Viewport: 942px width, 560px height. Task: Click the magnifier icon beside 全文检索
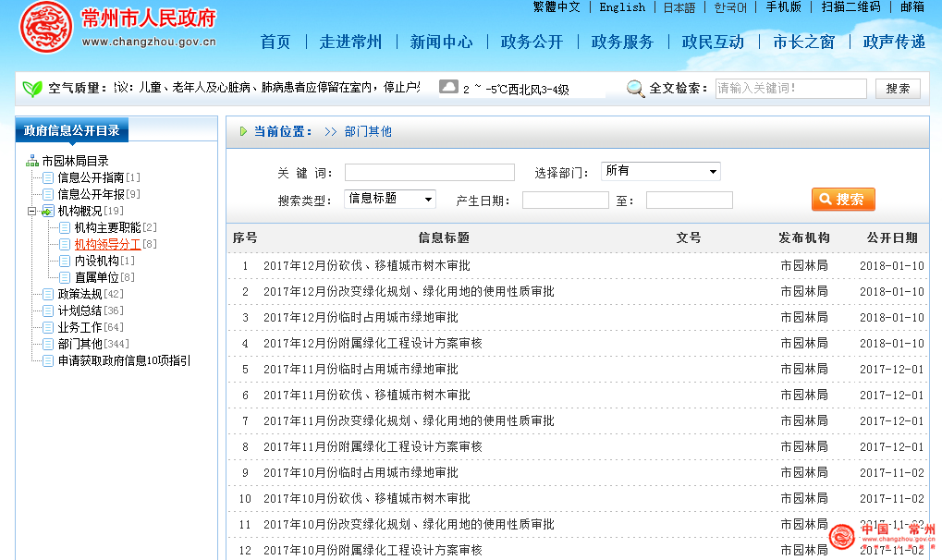636,89
